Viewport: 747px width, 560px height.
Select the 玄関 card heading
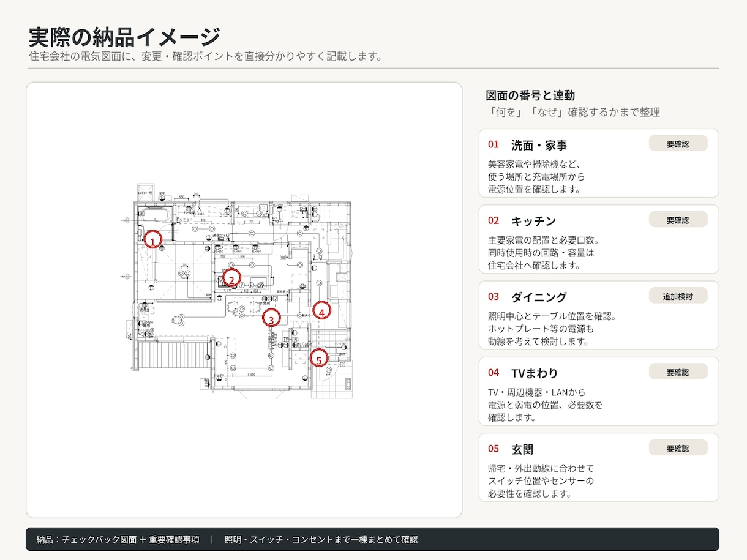[522, 449]
